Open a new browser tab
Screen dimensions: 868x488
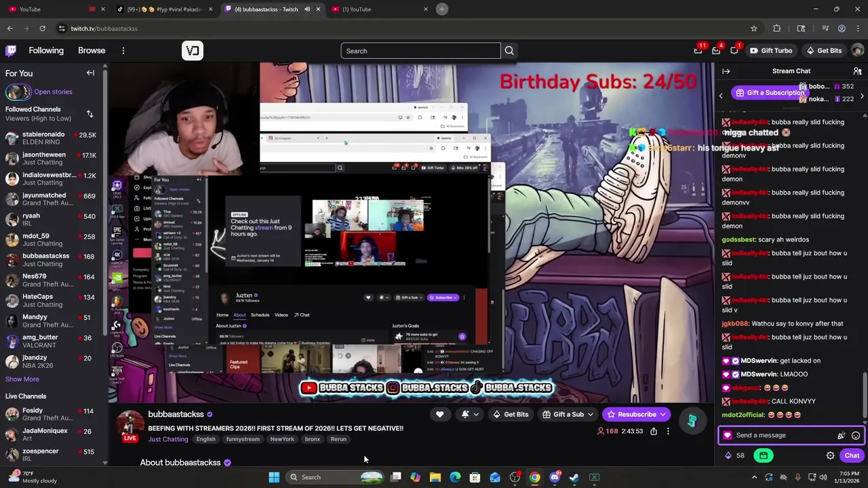pyautogui.click(x=441, y=9)
